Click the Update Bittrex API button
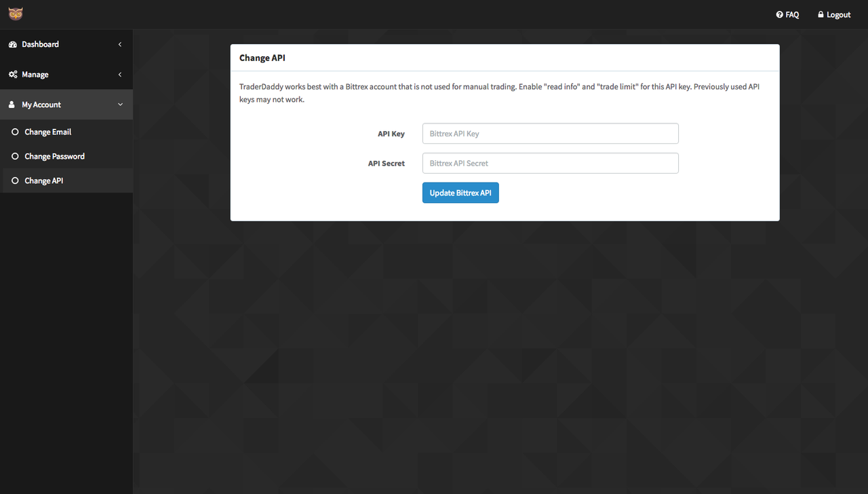Viewport: 868px width, 494px height. click(460, 193)
